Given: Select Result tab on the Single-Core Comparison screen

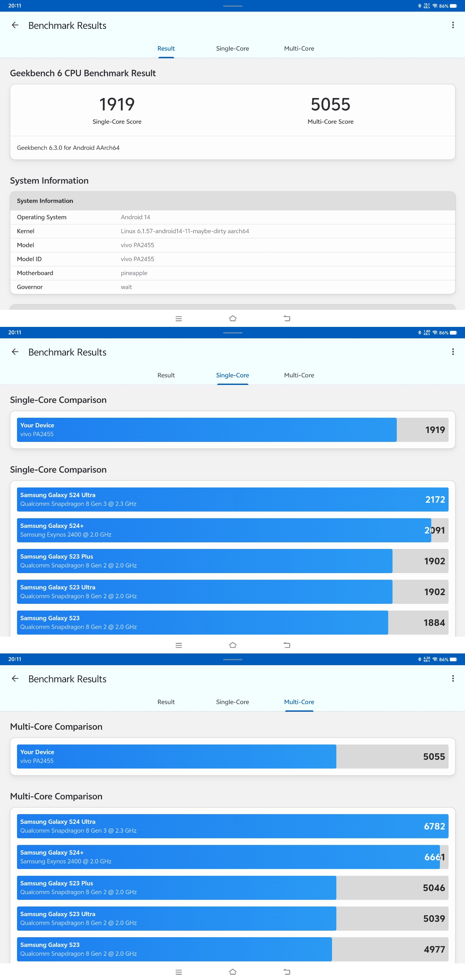Looking at the screenshot, I should [166, 376].
